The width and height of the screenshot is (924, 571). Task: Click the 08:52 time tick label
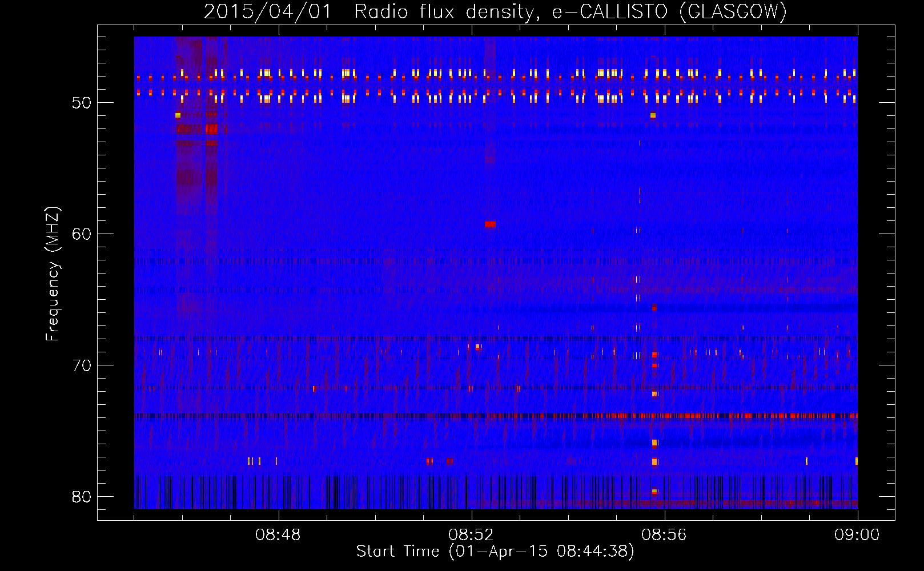tap(471, 535)
